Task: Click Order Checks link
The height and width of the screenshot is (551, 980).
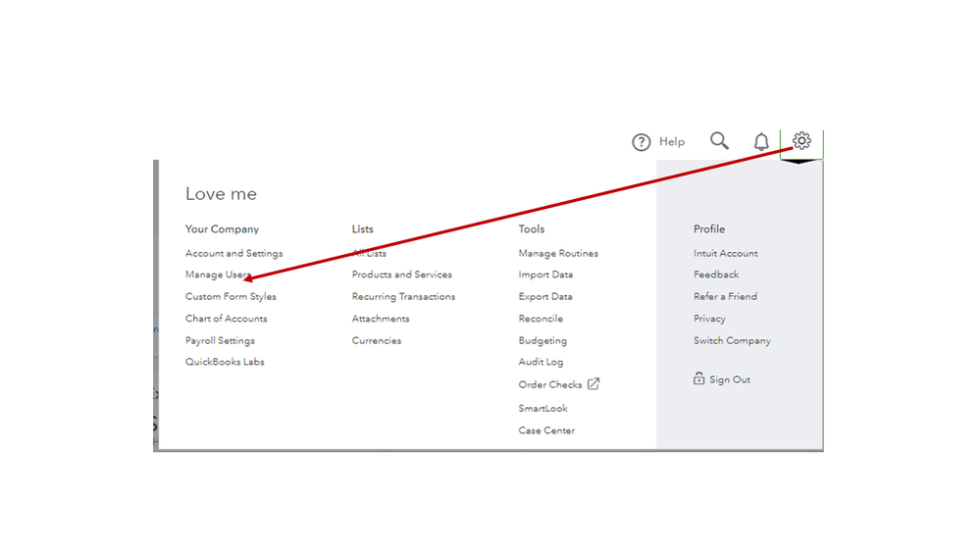Action: click(550, 385)
